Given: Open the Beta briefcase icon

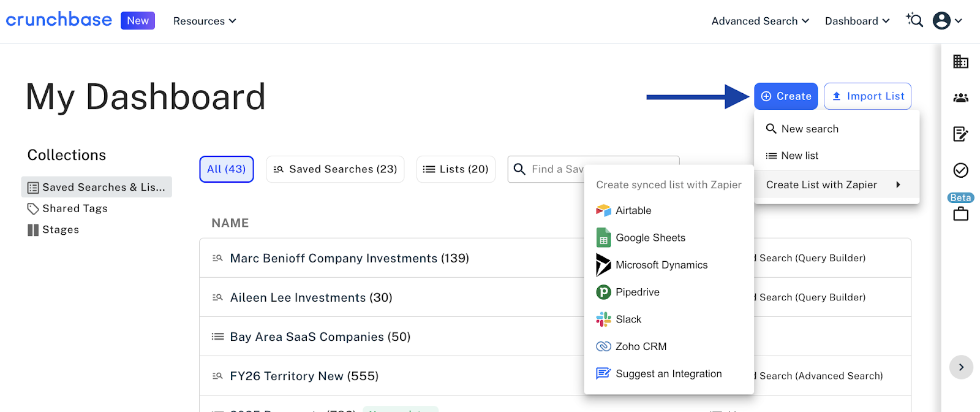Looking at the screenshot, I should coord(960,214).
